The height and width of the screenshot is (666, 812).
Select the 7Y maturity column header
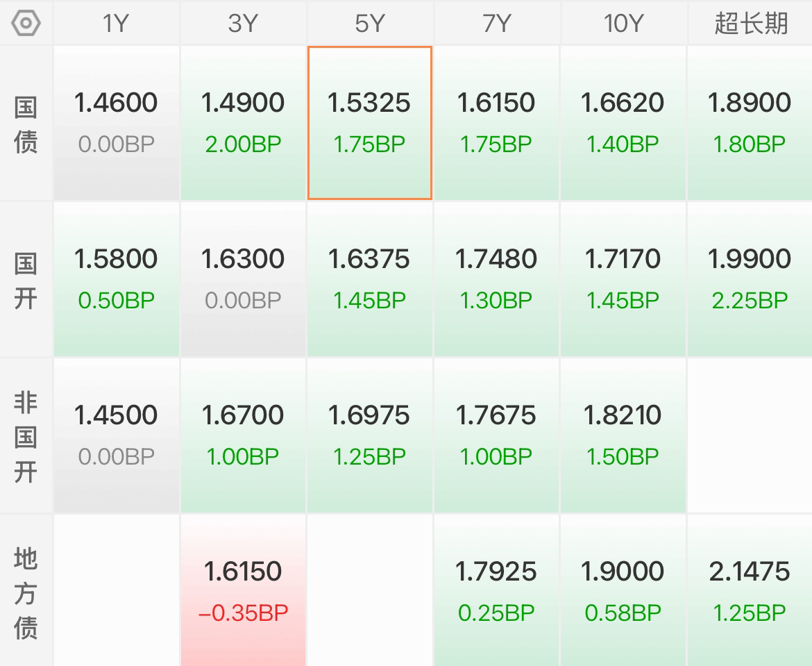(496, 23)
